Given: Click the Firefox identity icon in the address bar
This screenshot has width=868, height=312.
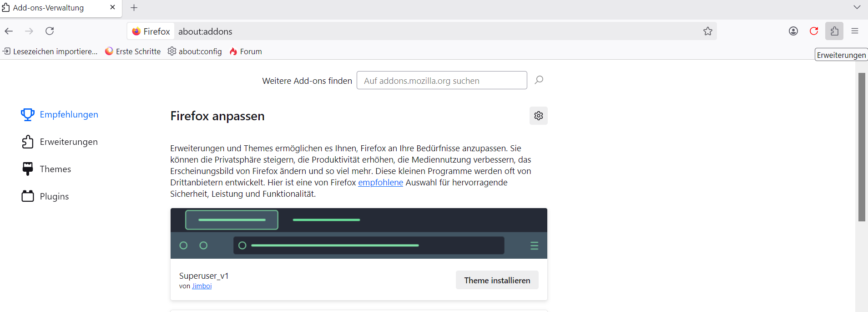Looking at the screenshot, I should point(151,31).
